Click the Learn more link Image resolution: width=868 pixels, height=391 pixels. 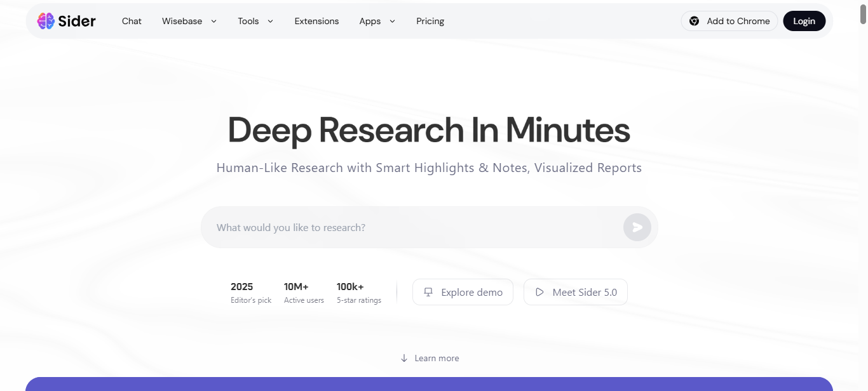pos(437,358)
